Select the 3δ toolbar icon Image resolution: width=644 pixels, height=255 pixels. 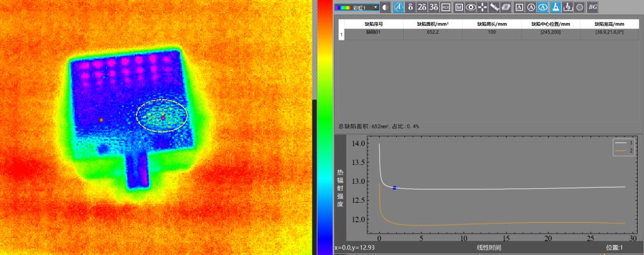pos(433,7)
